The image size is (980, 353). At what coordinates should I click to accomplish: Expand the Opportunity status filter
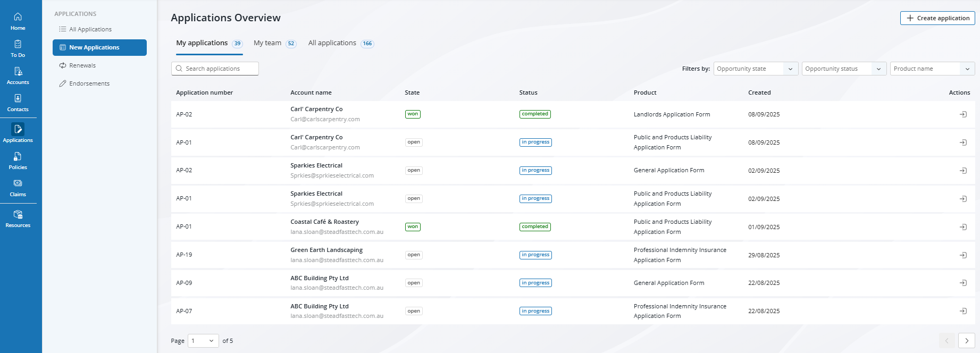tap(843, 69)
